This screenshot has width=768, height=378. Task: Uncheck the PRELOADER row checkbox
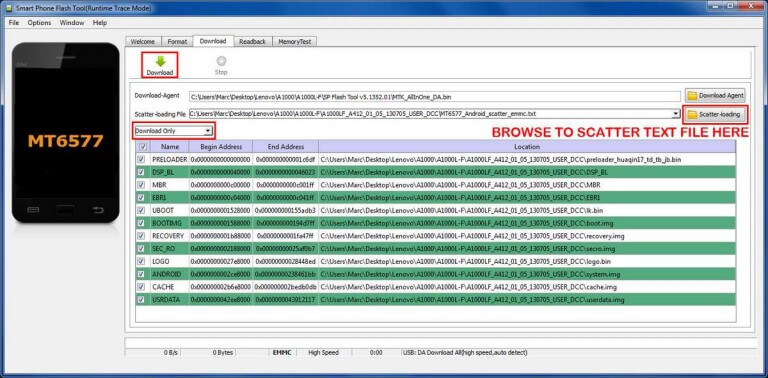tap(142, 160)
